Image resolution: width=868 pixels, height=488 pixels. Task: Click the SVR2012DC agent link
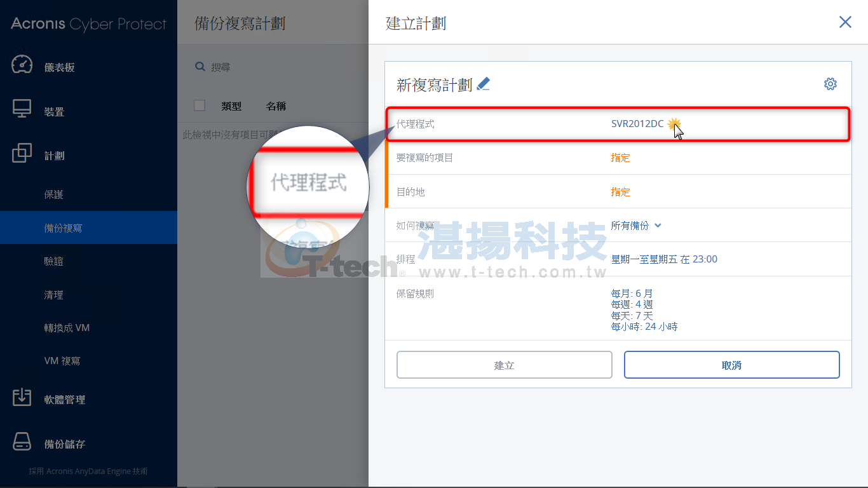click(637, 124)
